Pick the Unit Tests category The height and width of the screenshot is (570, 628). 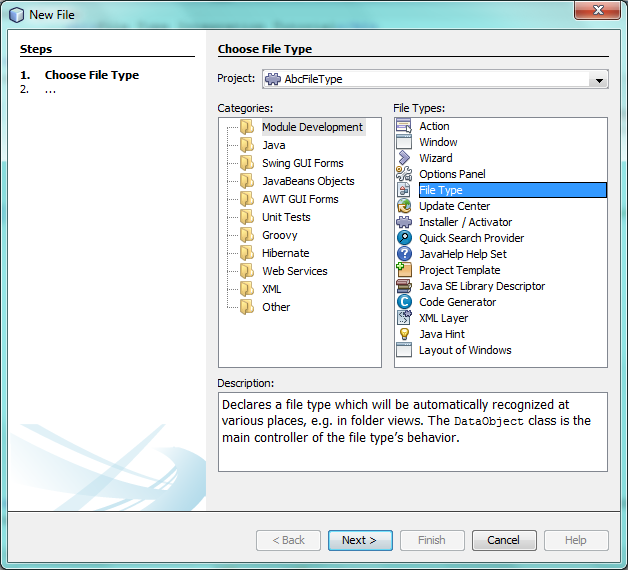pos(285,217)
